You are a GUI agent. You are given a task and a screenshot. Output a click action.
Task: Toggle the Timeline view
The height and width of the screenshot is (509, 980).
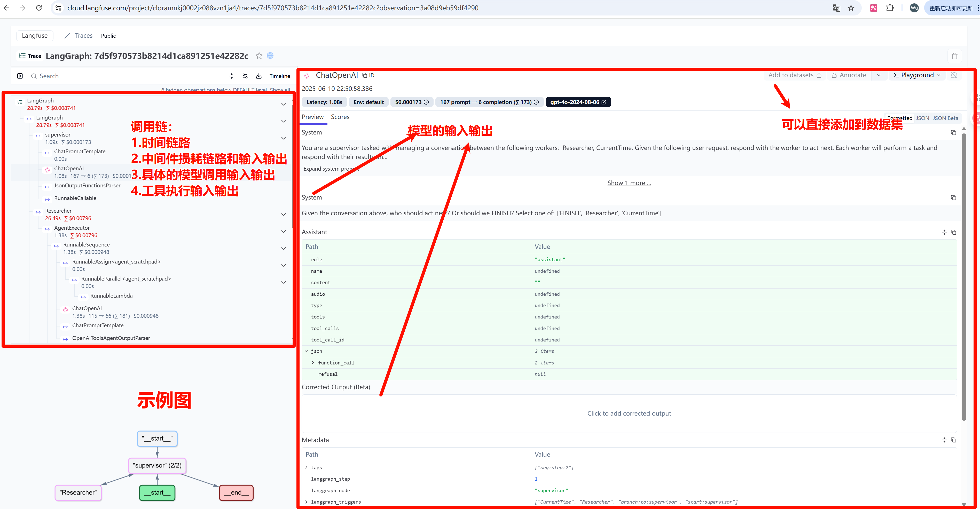280,76
